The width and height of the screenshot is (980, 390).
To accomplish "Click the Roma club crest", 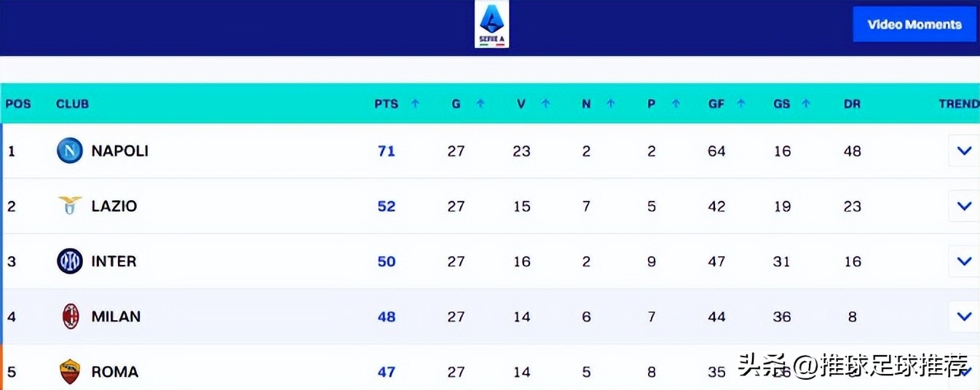I will coord(70,372).
